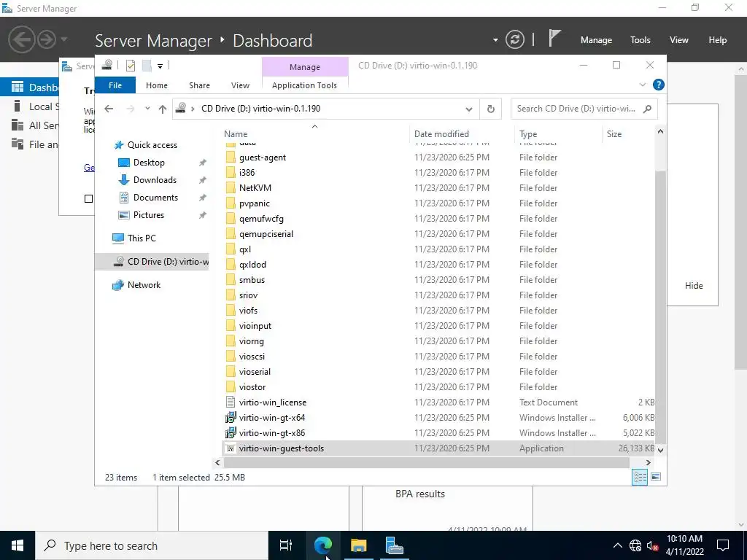Screen dimensions: 747x560
Task: Select the pvpanic folder
Action: point(255,203)
